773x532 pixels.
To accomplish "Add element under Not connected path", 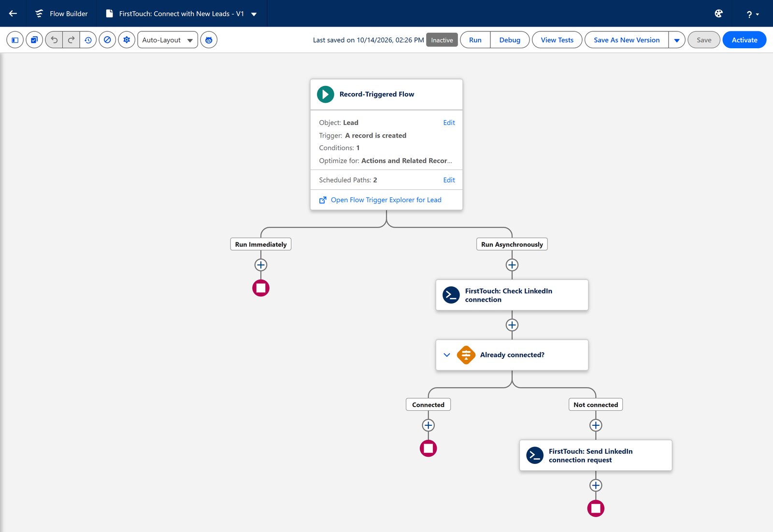I will (x=596, y=425).
